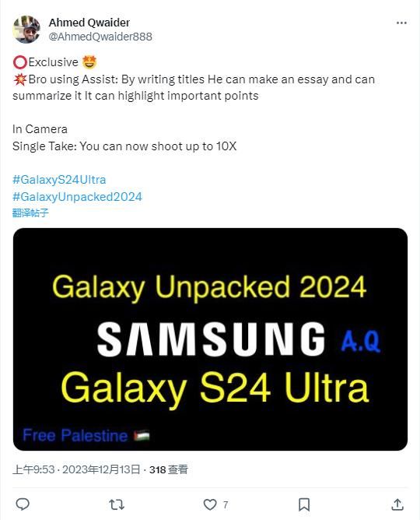Open the @AhmedQwaider888 handle link
This screenshot has width=420, height=520.
pos(100,37)
